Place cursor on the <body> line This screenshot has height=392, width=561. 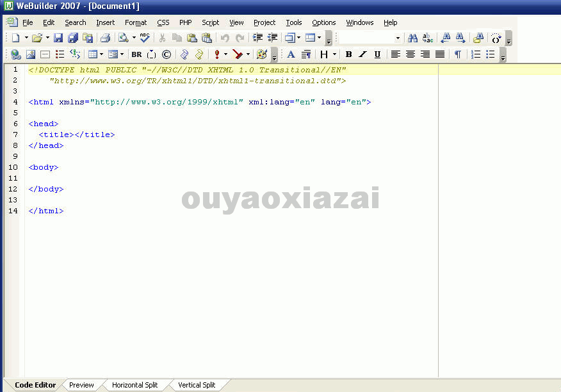pyautogui.click(x=44, y=168)
